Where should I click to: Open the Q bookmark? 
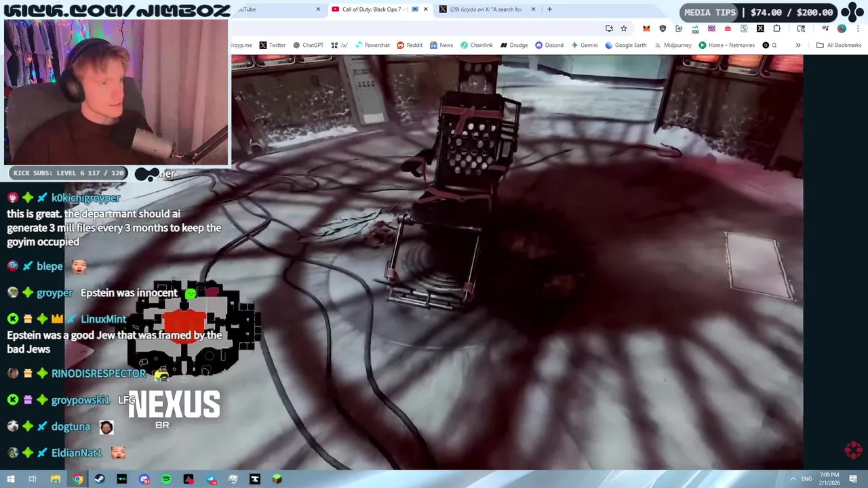(769, 45)
